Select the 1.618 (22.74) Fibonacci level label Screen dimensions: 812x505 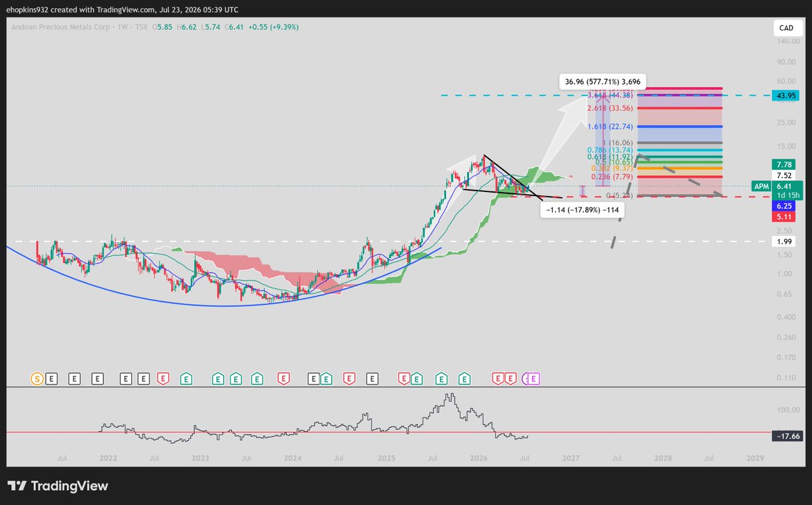[x=610, y=126]
